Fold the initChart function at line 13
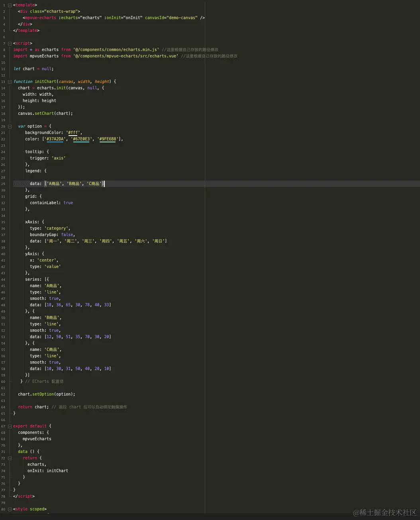 tap(10, 82)
